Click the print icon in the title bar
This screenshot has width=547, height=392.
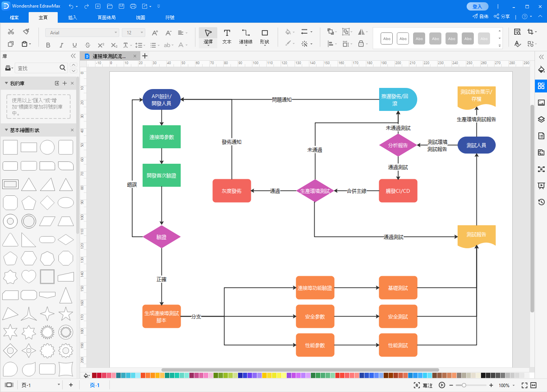[133, 6]
